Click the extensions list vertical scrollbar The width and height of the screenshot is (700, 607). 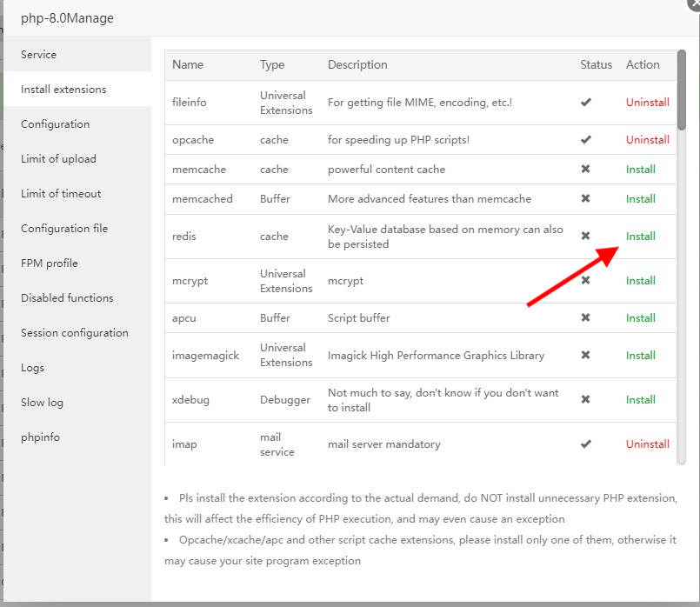pyautogui.click(x=682, y=96)
